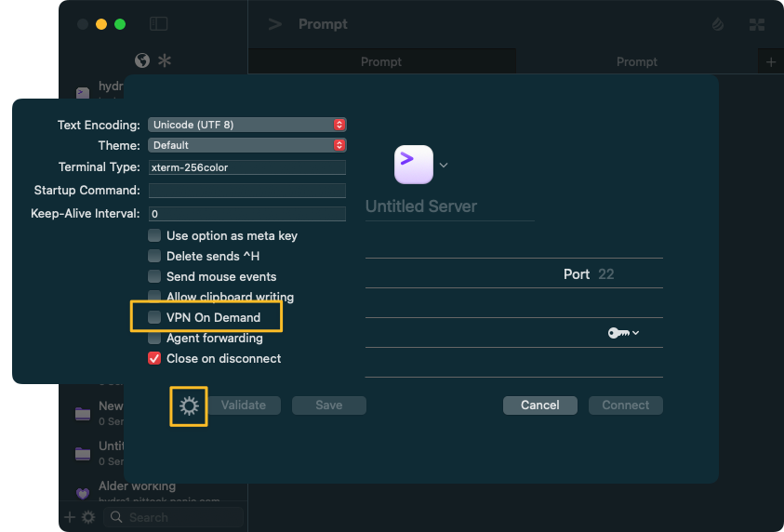This screenshot has width=784, height=532.
Task: Open the server icon chevron menu
Action: tap(444, 165)
